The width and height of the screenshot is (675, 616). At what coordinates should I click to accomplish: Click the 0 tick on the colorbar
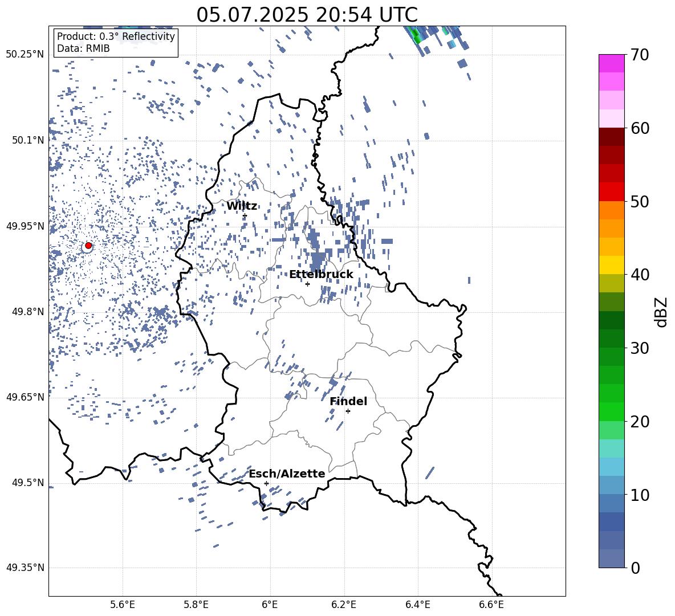click(x=636, y=568)
